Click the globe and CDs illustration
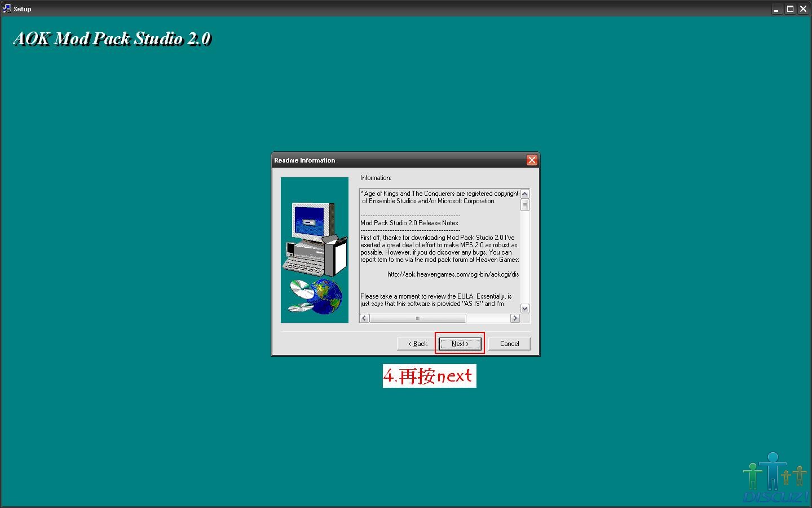 click(316, 296)
